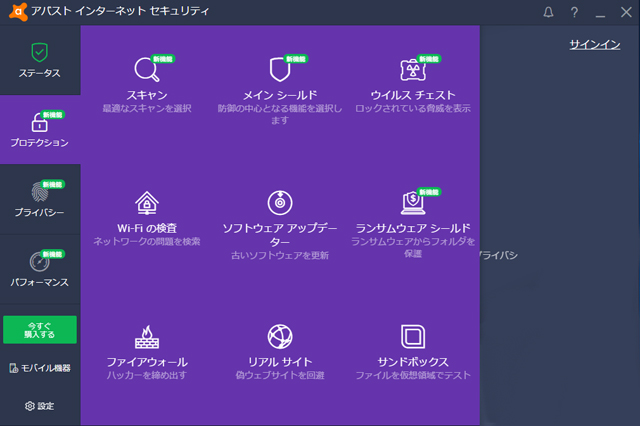640x426 pixels.
Task: Click description ロックされている脅威を表示
Action: point(413,109)
